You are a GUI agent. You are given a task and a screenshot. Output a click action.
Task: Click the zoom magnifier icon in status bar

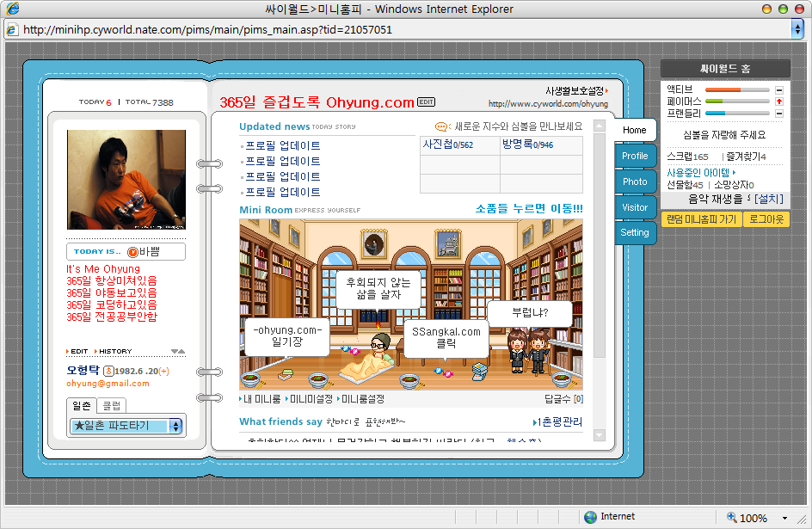732,517
